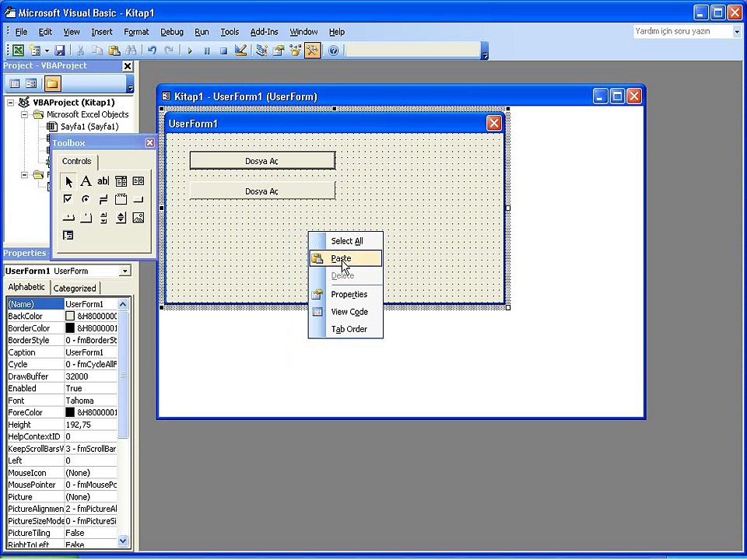Collapse the VBAProject (Kitap1) tree node
Image resolution: width=747 pixels, height=560 pixels.
click(11, 103)
